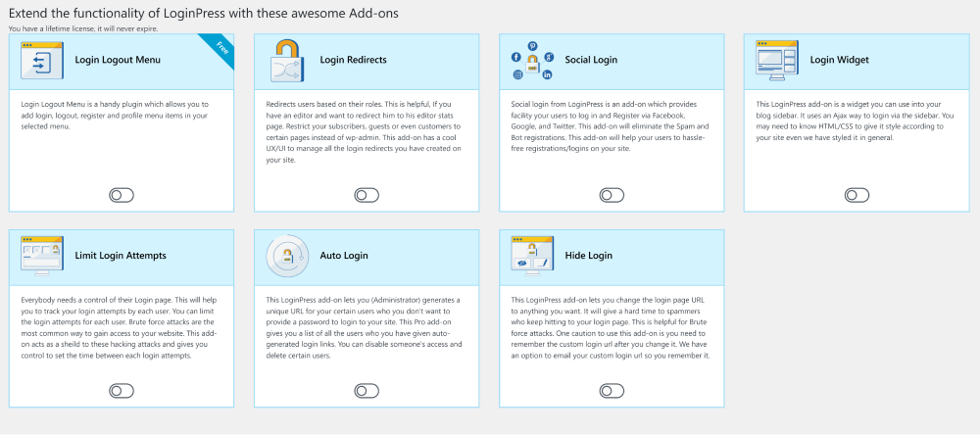Enable the Login Logout Menu toggle
The width and height of the screenshot is (980, 435).
(122, 196)
